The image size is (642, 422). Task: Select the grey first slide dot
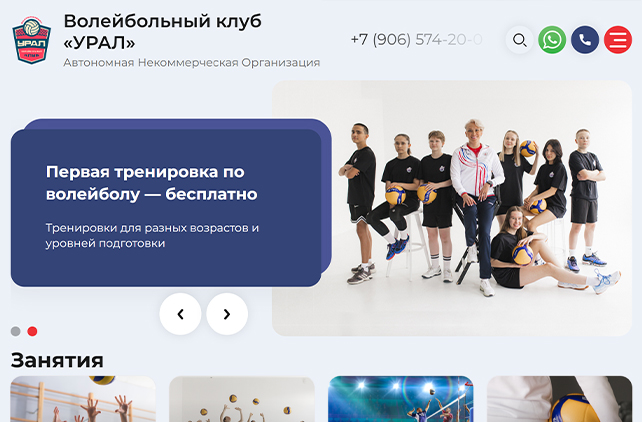click(x=16, y=331)
